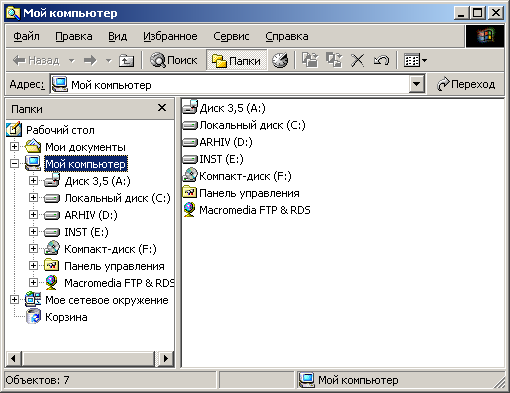Expand the Мои документы tree node
The image size is (510, 393).
pos(14,146)
